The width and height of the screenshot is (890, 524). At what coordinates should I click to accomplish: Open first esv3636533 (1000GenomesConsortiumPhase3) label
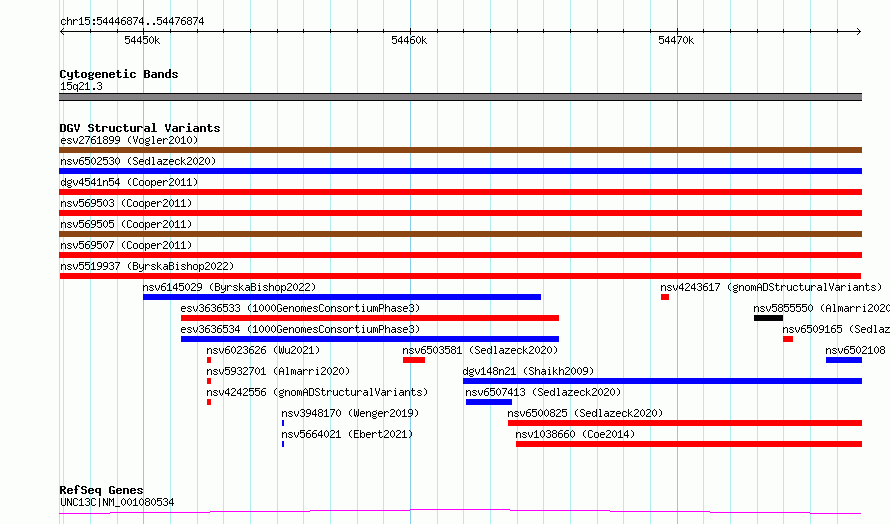coord(300,308)
